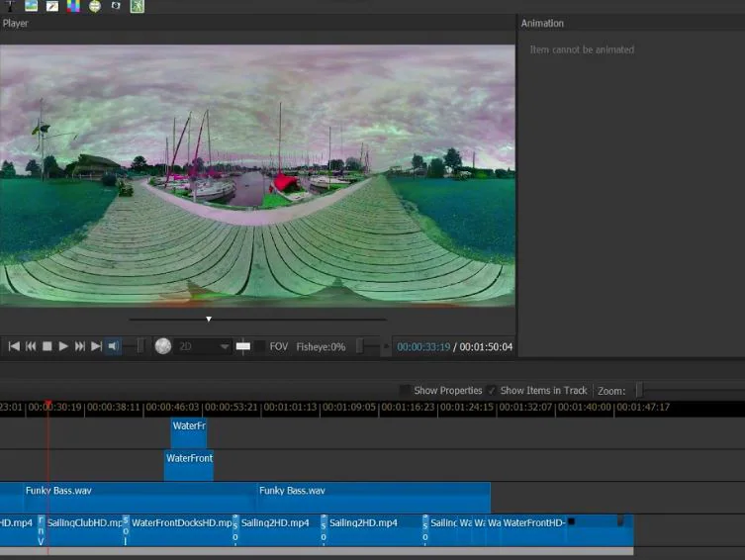The width and height of the screenshot is (745, 560).
Task: Select the WaterFr clip on top track
Action: click(x=189, y=432)
